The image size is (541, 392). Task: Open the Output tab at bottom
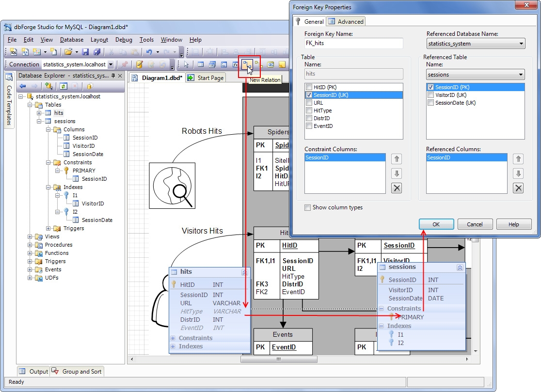click(x=34, y=371)
